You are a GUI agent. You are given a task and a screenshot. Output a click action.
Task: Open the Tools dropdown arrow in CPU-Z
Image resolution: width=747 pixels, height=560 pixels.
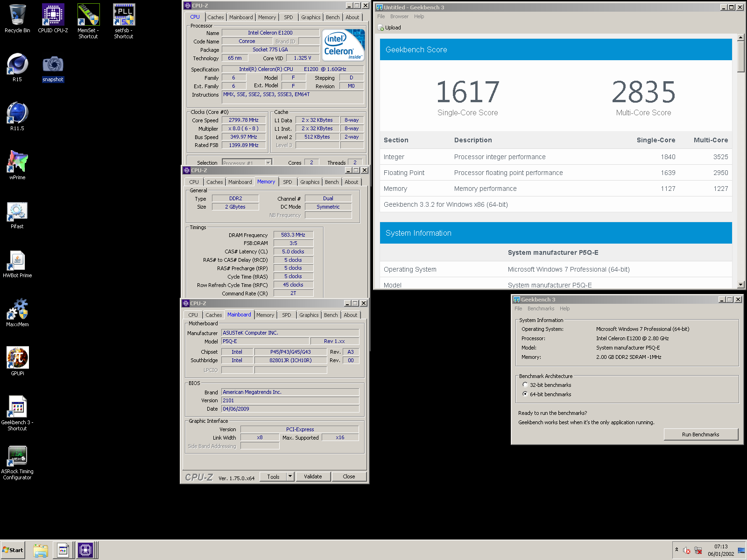[x=290, y=476]
